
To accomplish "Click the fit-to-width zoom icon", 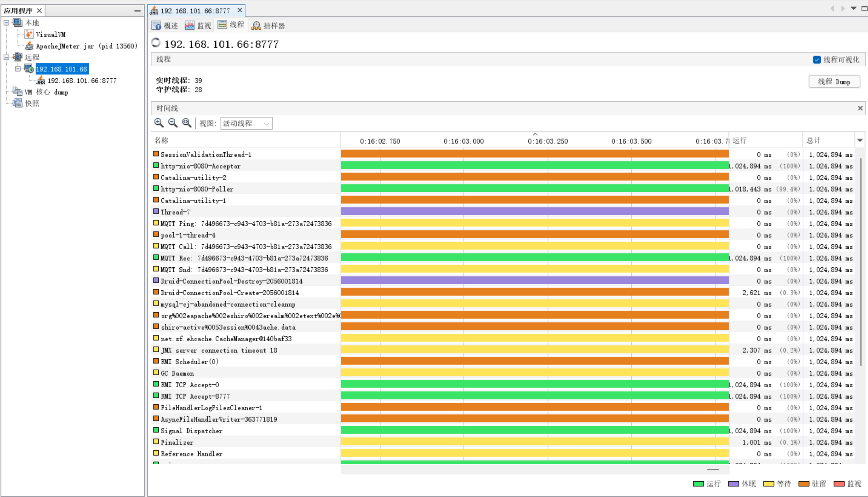I will [x=187, y=123].
